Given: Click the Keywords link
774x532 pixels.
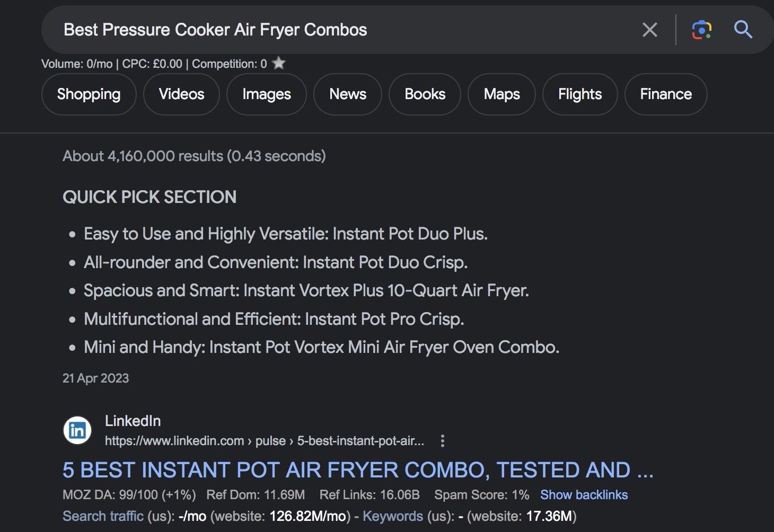Looking at the screenshot, I should coord(392,516).
